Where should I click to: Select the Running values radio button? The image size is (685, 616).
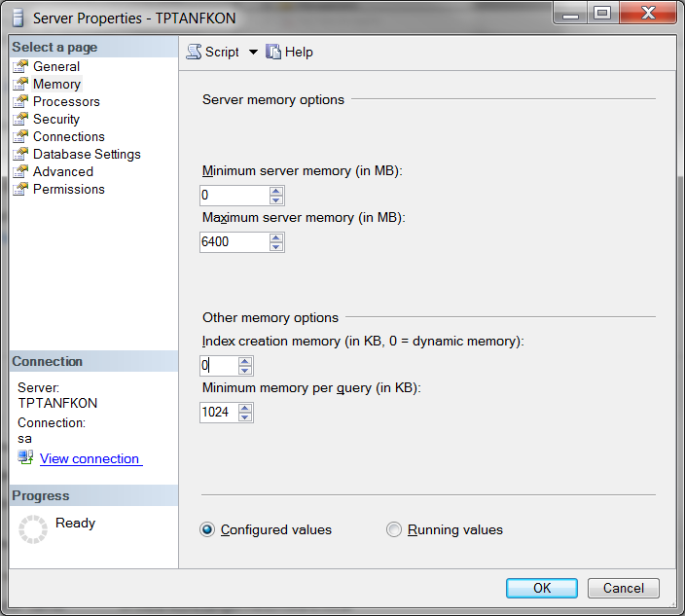point(394,530)
